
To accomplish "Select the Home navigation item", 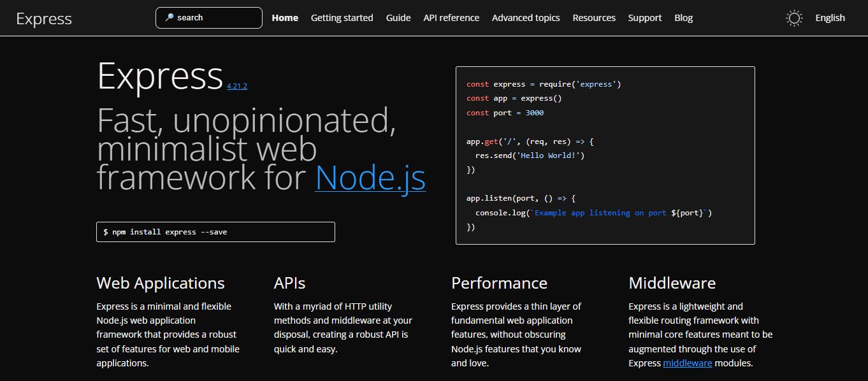I will pos(285,18).
